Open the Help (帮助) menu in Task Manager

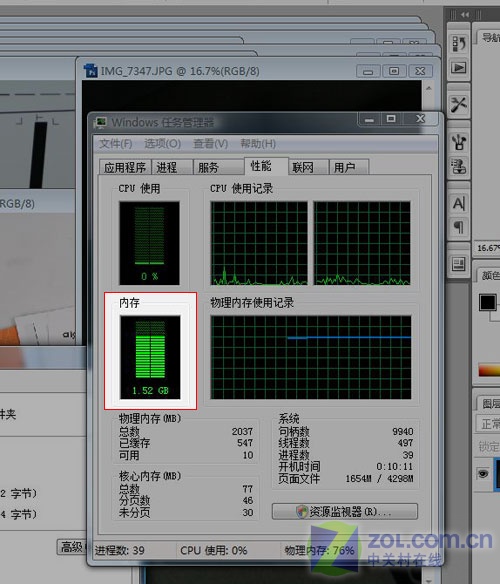click(258, 144)
